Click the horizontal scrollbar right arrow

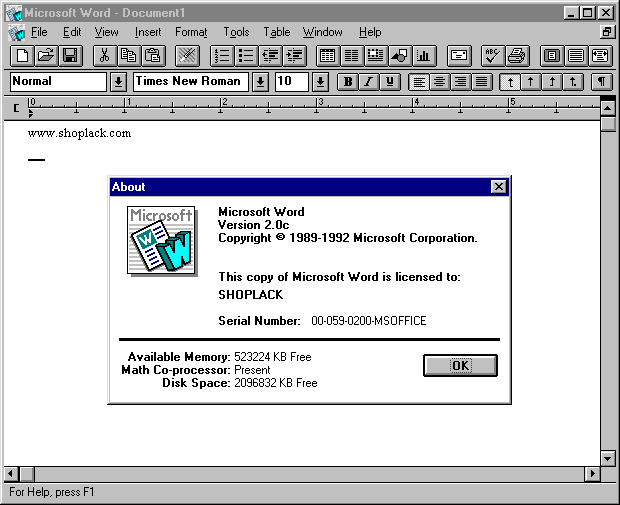pyautogui.click(x=592, y=473)
